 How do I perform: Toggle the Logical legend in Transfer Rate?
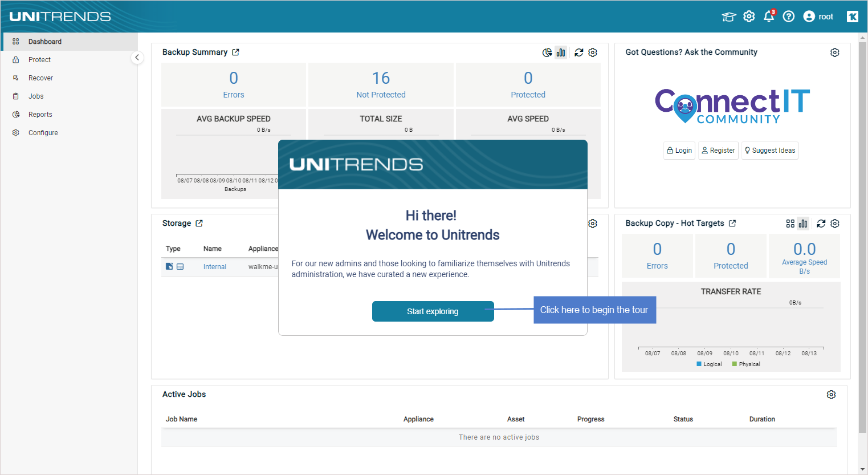click(709, 364)
